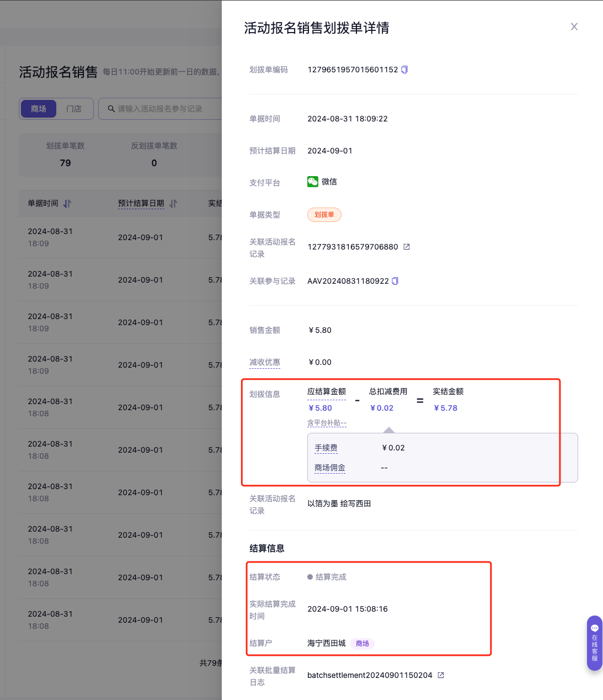
Task: Sort by 单据时间 column
Action: [67, 204]
